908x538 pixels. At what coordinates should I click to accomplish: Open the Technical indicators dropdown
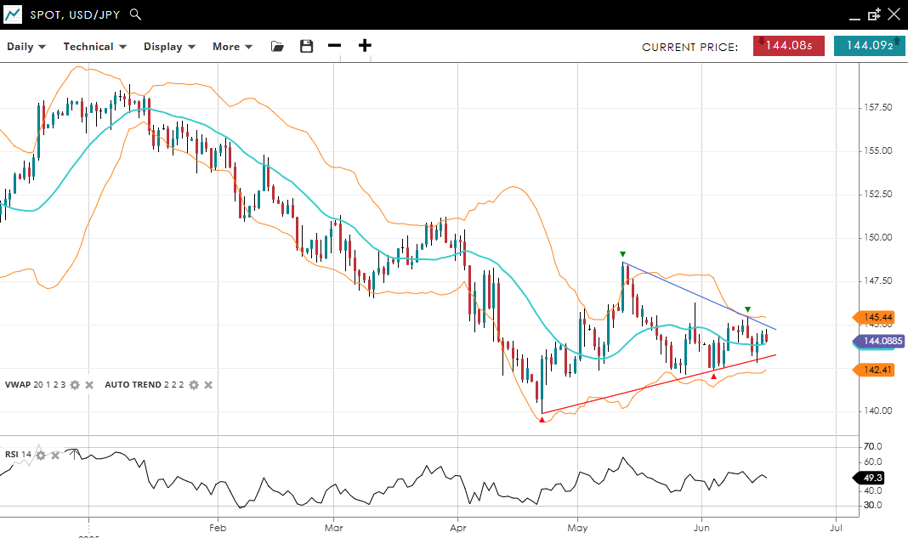(x=95, y=46)
